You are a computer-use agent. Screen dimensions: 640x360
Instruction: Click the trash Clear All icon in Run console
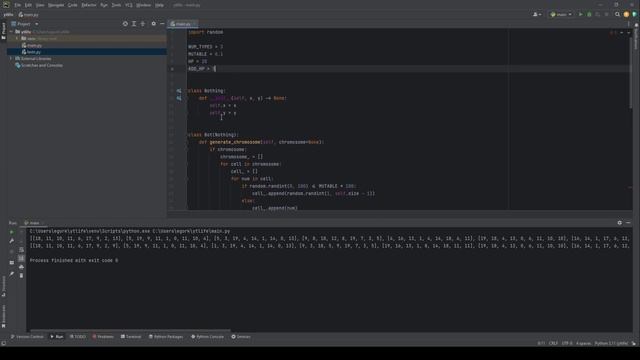point(21,276)
